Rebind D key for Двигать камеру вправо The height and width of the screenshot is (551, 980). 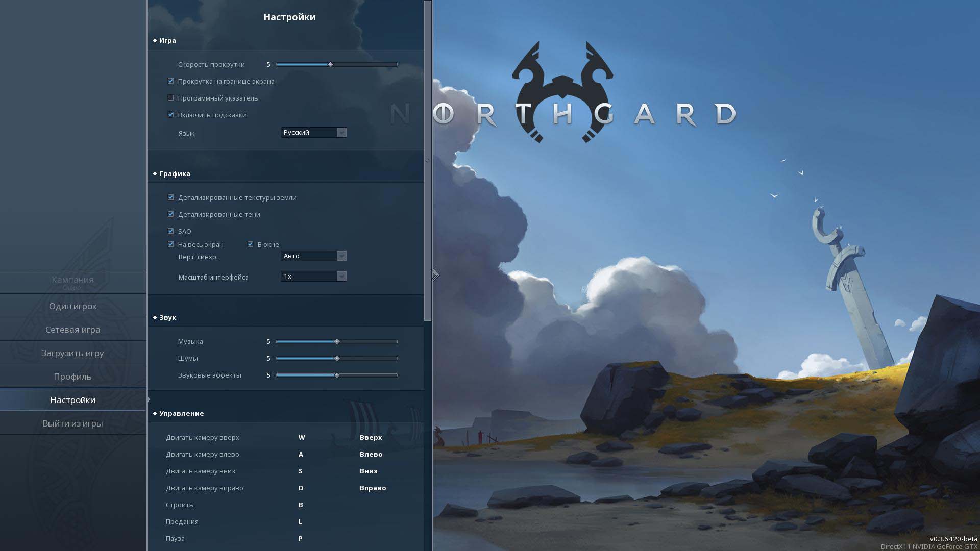[x=301, y=488]
